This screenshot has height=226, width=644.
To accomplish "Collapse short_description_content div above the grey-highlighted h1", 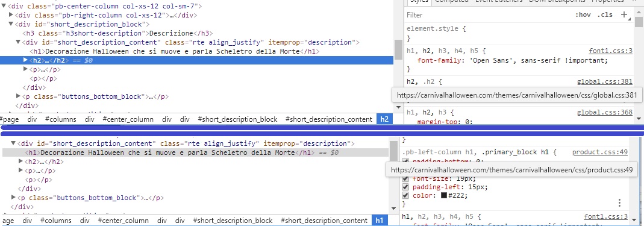I will [13, 143].
